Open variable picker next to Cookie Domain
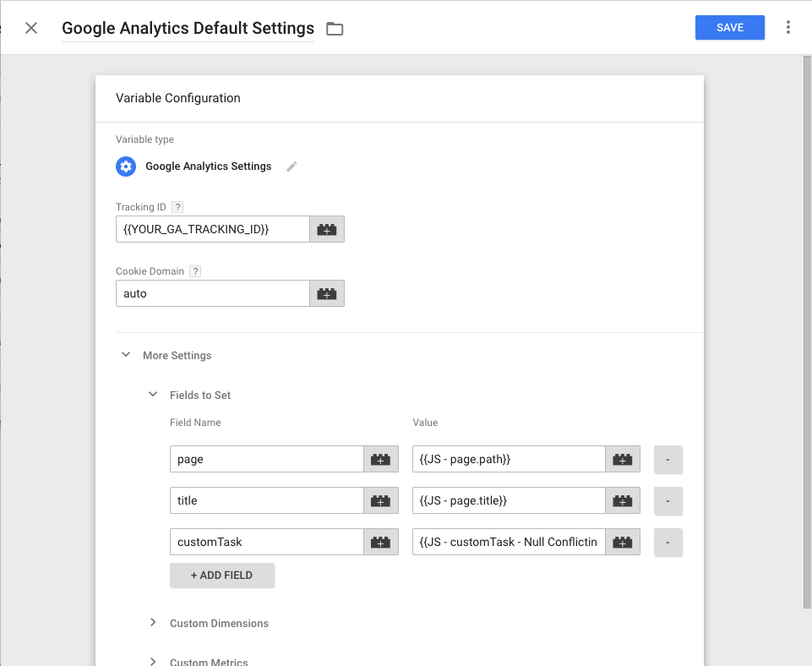Image resolution: width=812 pixels, height=666 pixels. (327, 293)
